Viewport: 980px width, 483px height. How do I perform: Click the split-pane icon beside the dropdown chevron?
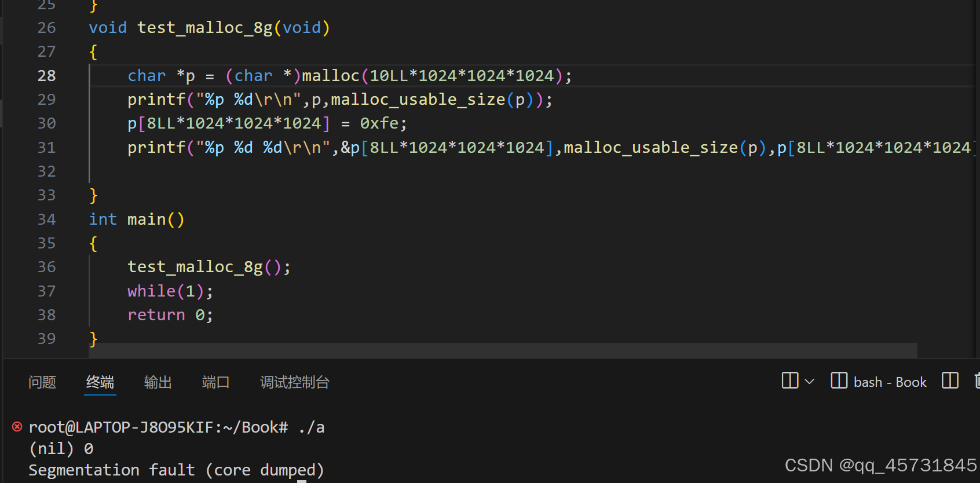click(790, 380)
